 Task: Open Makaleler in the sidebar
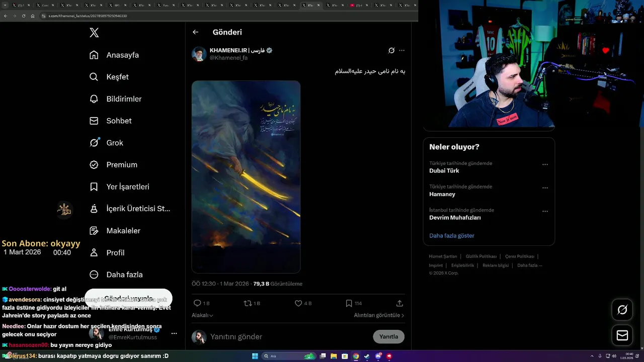coord(115,231)
